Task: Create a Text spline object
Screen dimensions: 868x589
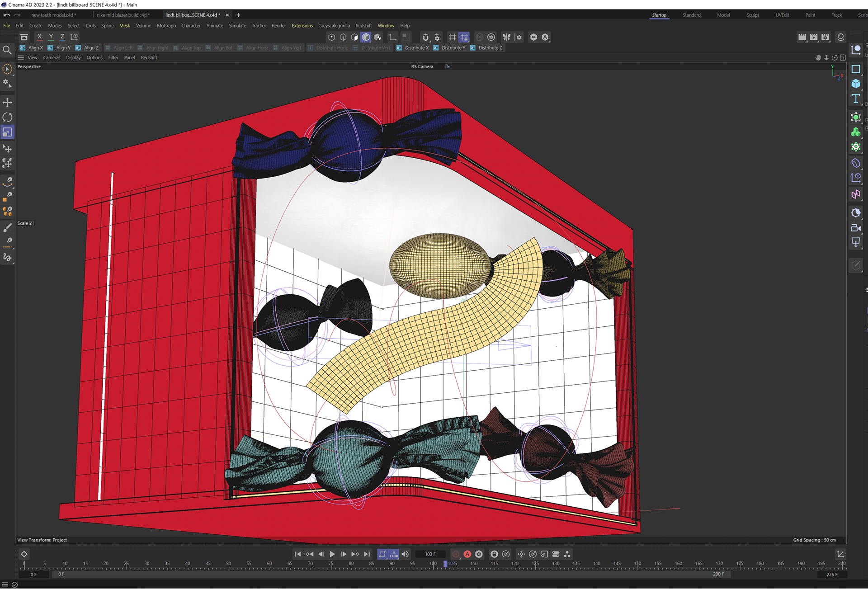Action: 855,99
